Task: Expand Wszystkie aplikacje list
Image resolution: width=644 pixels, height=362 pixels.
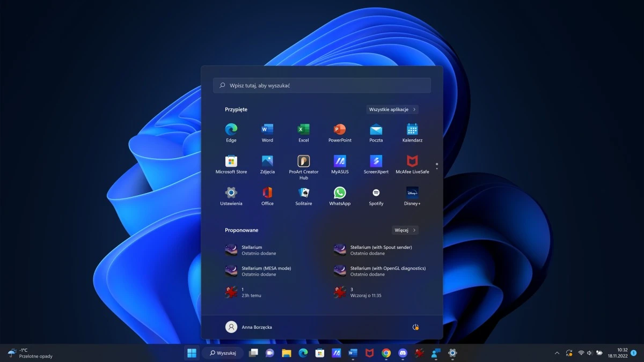Action: (392, 109)
